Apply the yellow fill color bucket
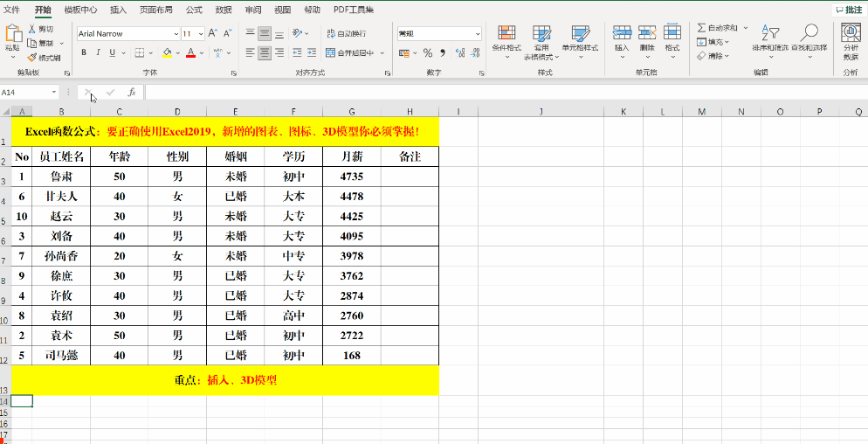 coord(167,52)
